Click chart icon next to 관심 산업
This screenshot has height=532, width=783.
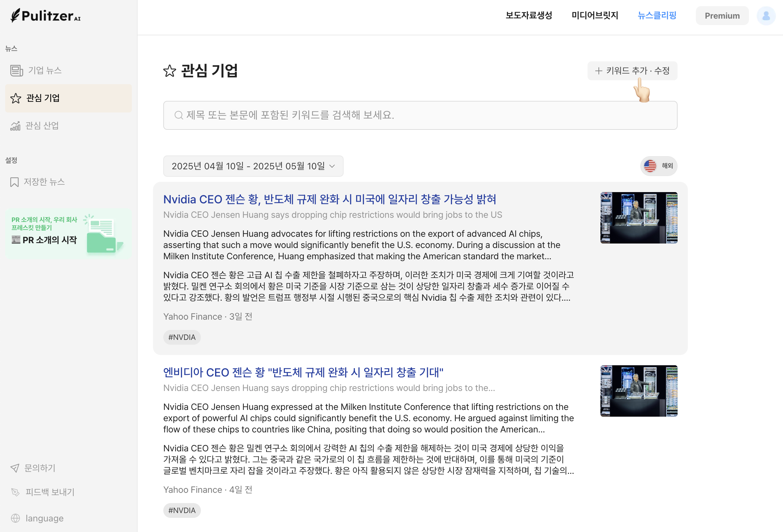[15, 126]
